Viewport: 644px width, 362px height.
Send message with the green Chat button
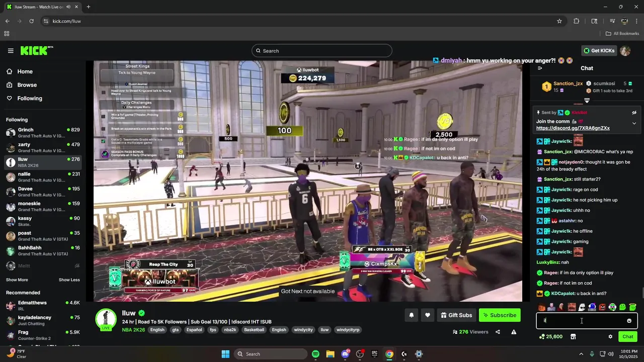[x=628, y=337]
